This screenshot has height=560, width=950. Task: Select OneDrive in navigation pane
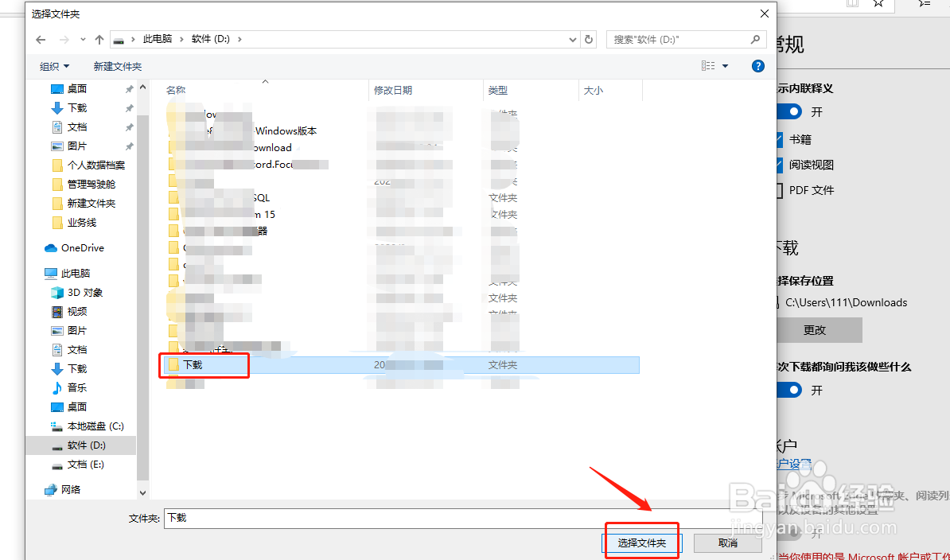click(83, 248)
